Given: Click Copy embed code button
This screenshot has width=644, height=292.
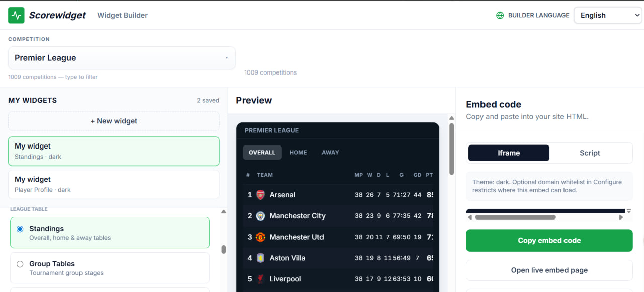Looking at the screenshot, I should tap(549, 241).
